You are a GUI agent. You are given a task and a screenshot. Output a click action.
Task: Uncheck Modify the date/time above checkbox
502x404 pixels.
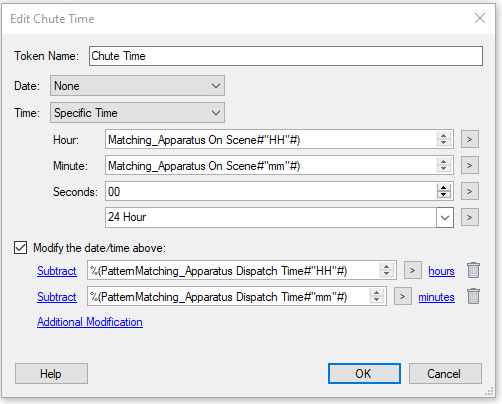tap(20, 248)
